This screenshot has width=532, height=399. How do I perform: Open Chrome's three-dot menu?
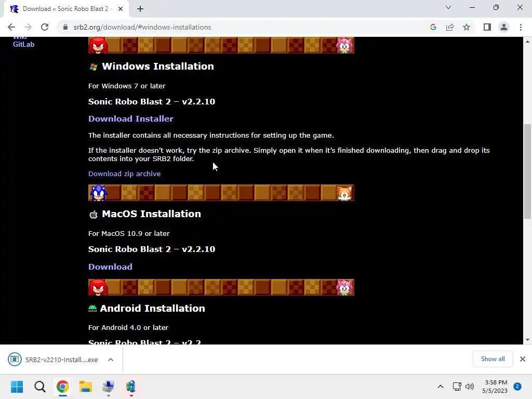coord(521,27)
